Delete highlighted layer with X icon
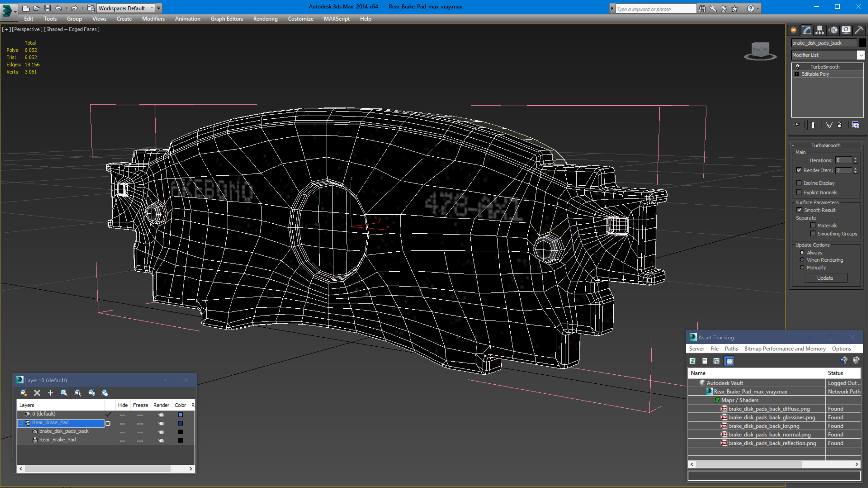868x488 pixels. (x=37, y=393)
